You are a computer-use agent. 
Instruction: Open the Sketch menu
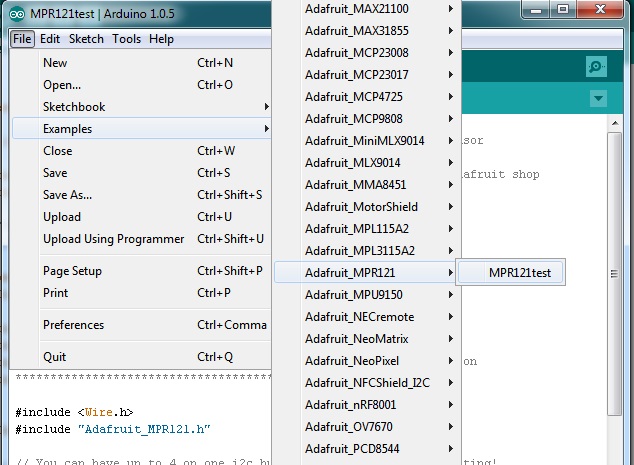click(86, 39)
